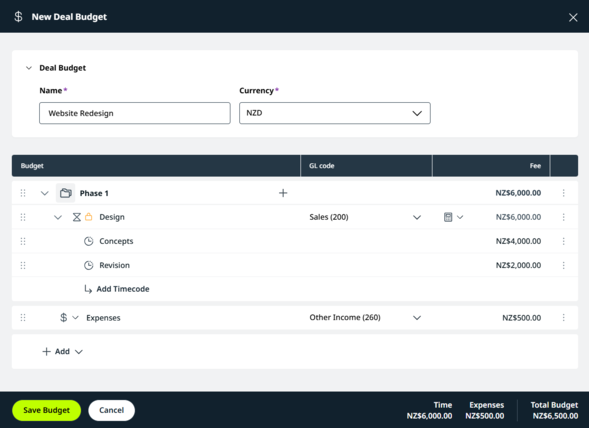
Task: Click the hourglass icon on Design row
Action: tap(77, 217)
